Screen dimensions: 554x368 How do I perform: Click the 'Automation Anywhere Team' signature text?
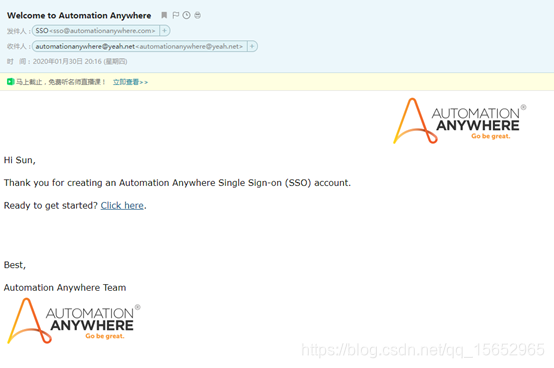65,287
